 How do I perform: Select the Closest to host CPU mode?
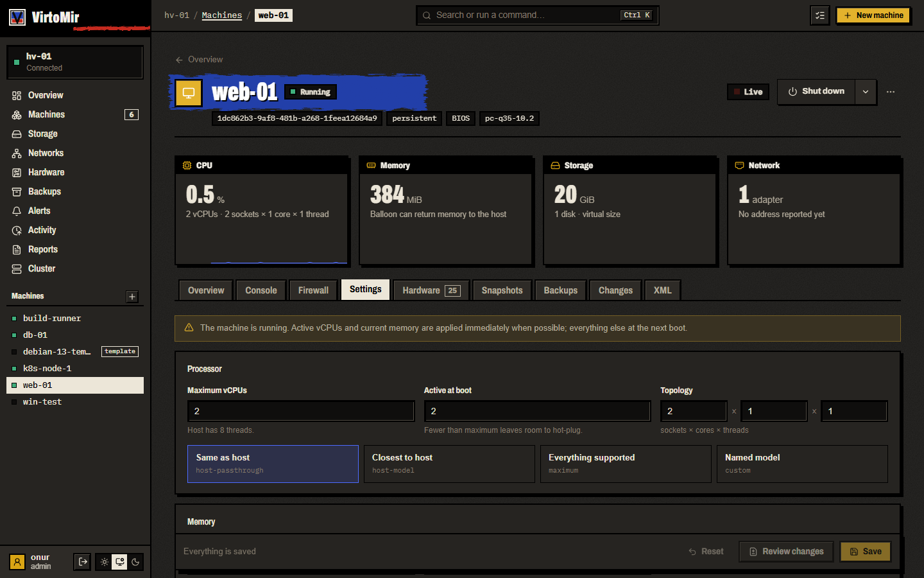pos(449,464)
